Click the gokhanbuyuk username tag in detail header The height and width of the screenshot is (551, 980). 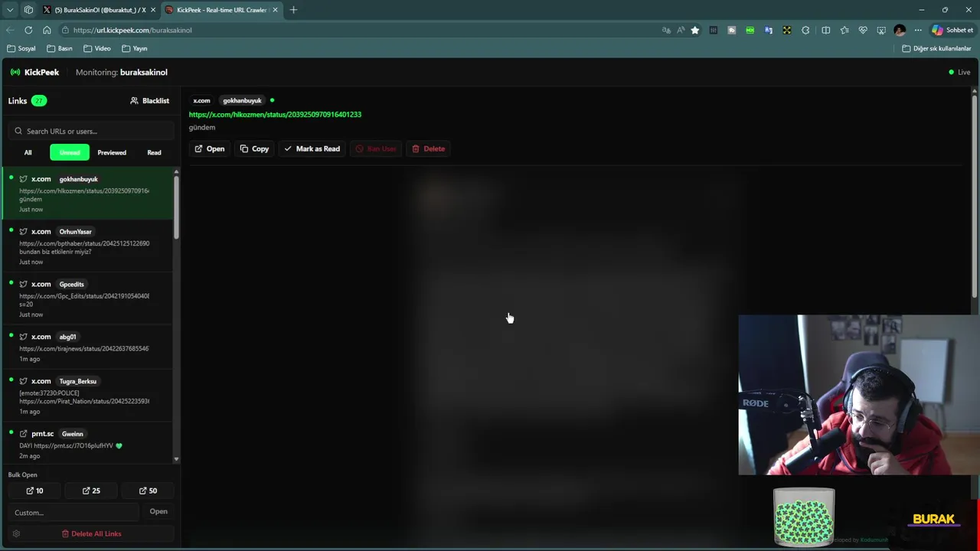coord(242,100)
